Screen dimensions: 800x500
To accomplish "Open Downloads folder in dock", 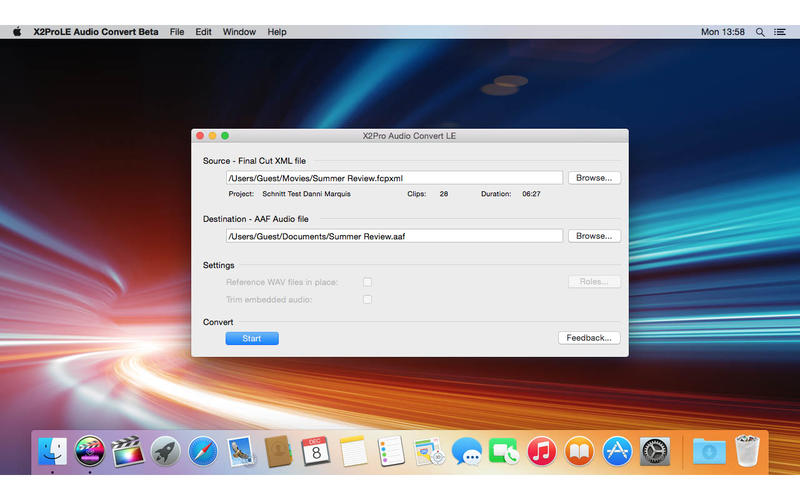I will point(709,452).
